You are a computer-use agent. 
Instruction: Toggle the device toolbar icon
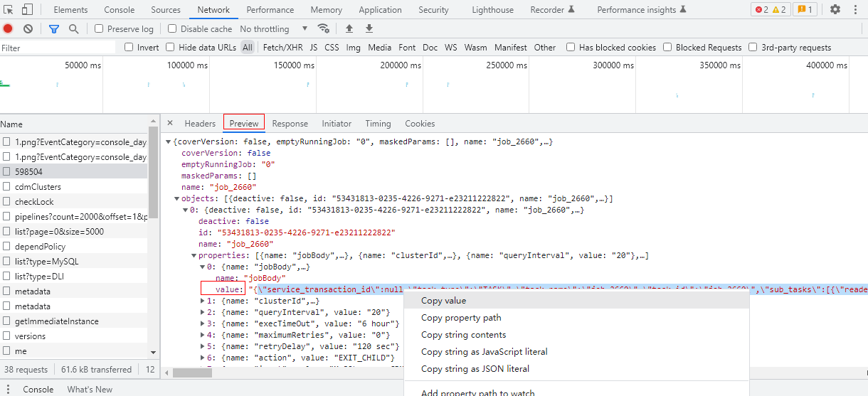27,10
